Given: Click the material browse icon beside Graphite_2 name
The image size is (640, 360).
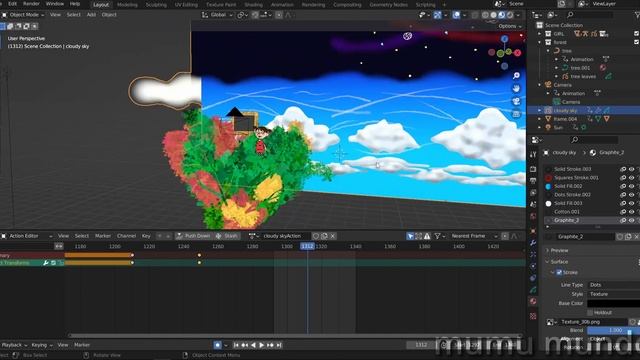Looking at the screenshot, I should point(549,237).
